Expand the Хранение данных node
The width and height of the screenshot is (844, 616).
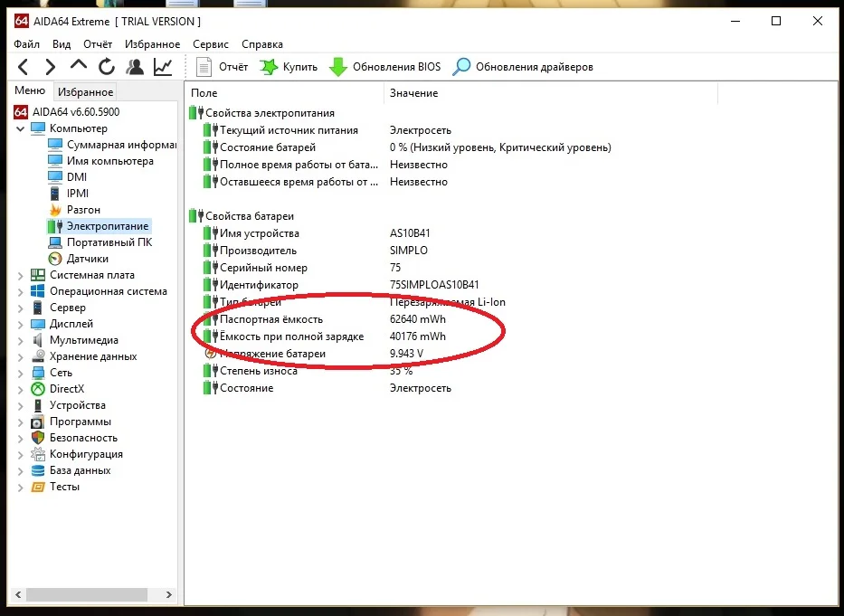point(21,357)
